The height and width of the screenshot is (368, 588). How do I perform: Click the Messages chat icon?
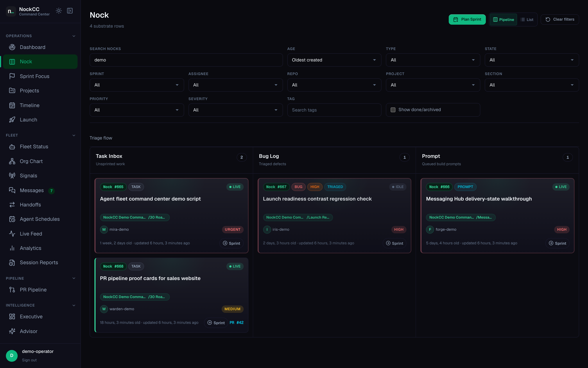pos(12,190)
